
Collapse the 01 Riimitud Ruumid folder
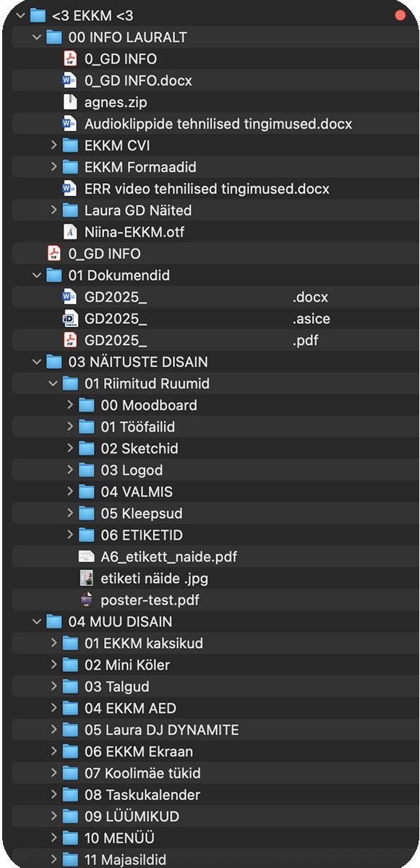[x=53, y=383]
